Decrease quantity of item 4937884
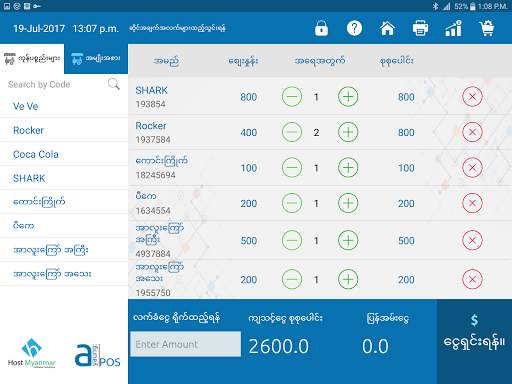512x384 pixels. click(x=292, y=240)
